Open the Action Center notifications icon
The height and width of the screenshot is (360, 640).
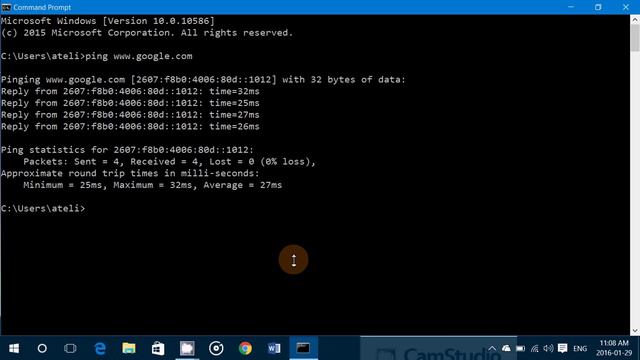point(562,348)
